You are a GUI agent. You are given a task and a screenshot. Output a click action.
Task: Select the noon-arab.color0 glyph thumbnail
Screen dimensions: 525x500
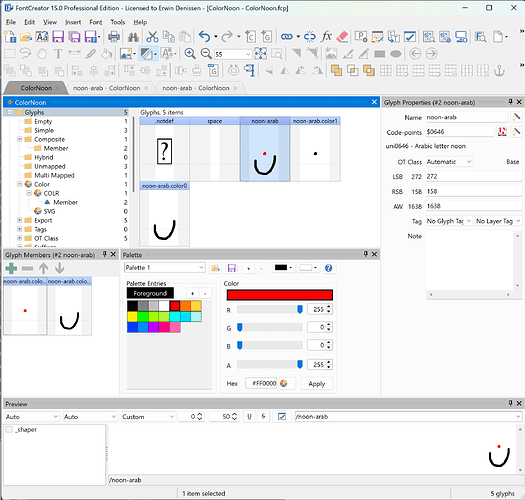pos(164,214)
